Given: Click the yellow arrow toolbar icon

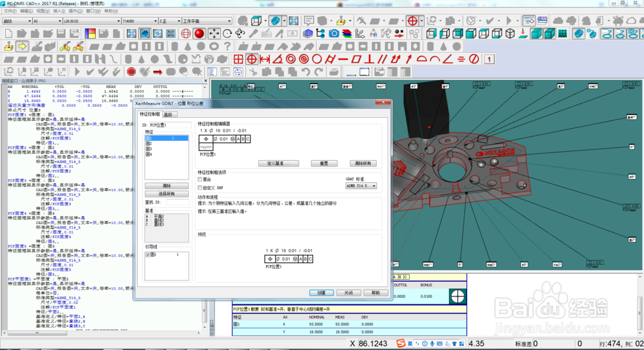Looking at the screenshot, I should pyautogui.click(x=22, y=46).
